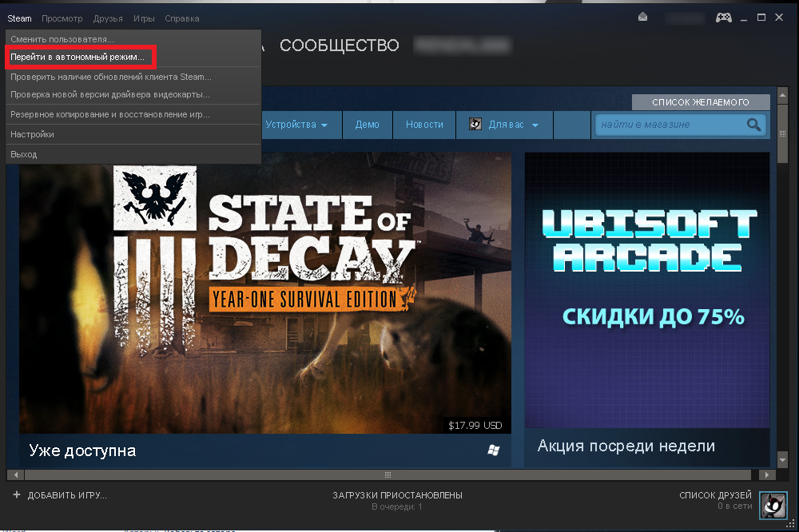Click the vertical scrollbar down arrow
Viewport: 799px width, 532px height.
783,459
